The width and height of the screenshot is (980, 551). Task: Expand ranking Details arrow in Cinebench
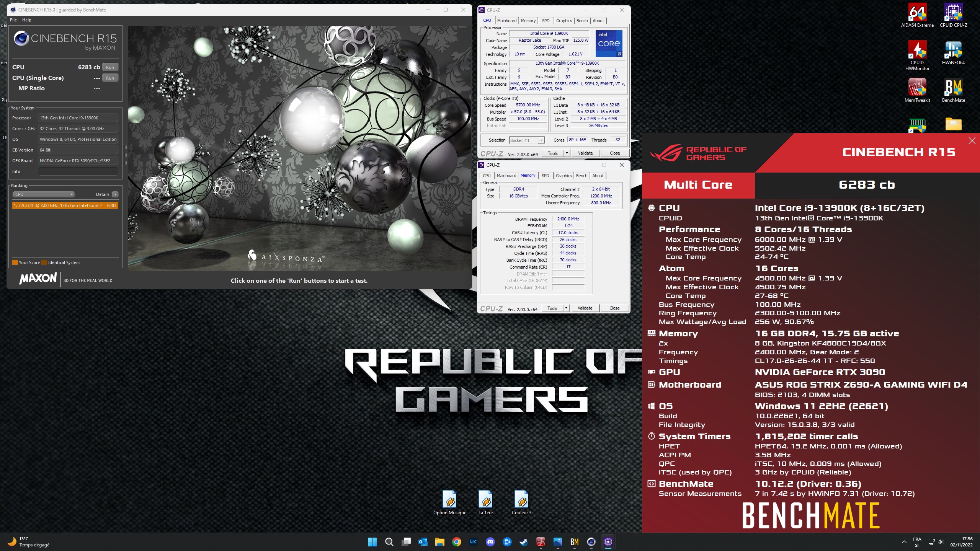tap(115, 194)
